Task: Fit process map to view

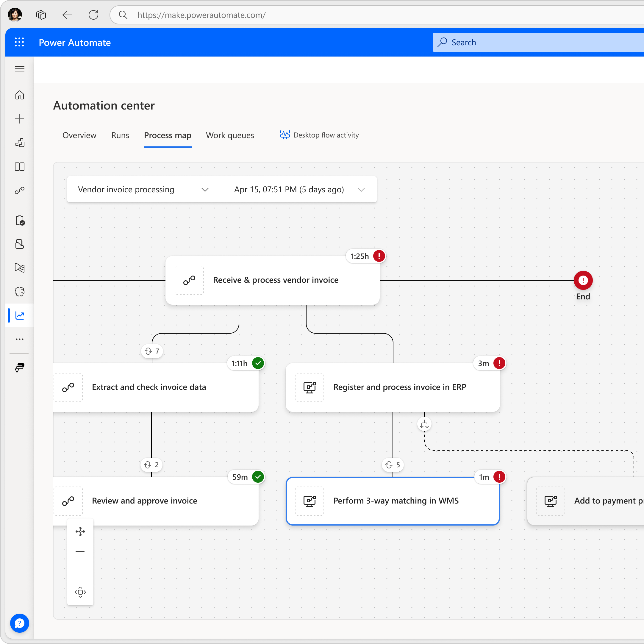Action: coord(80,592)
